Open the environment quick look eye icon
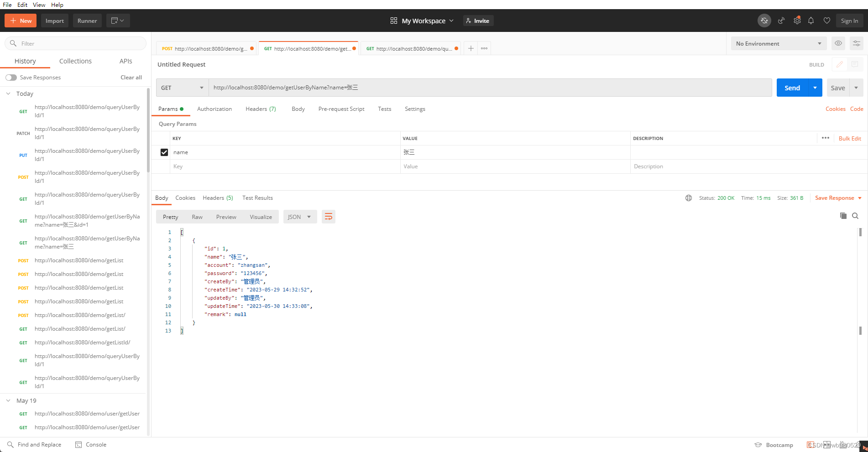This screenshot has width=868, height=452. pyautogui.click(x=838, y=43)
